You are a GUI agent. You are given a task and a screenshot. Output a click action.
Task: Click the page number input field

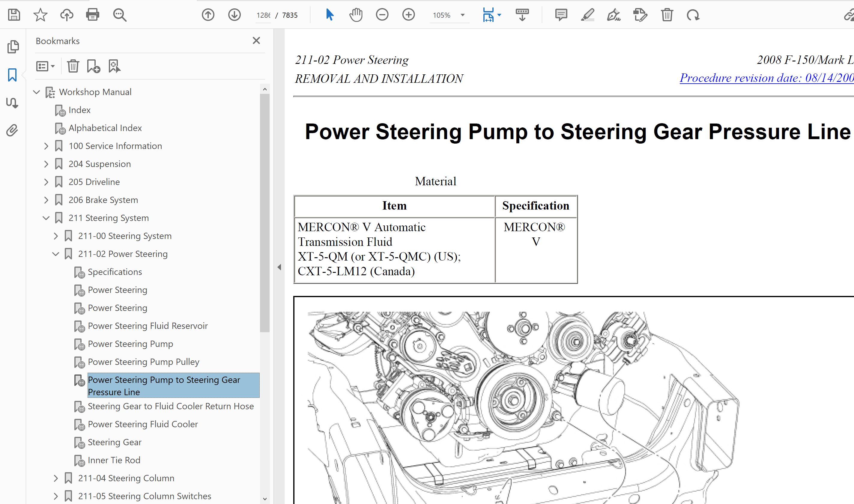point(264,15)
